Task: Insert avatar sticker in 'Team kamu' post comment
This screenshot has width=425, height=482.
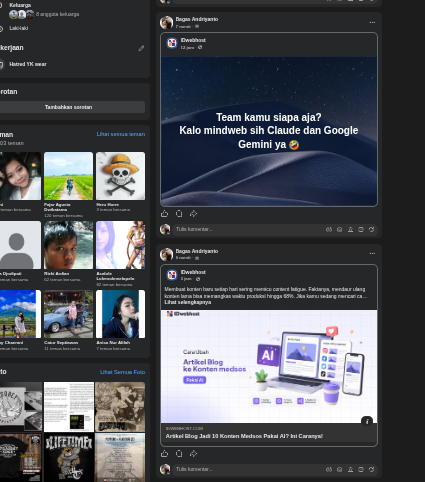Action: (329, 229)
